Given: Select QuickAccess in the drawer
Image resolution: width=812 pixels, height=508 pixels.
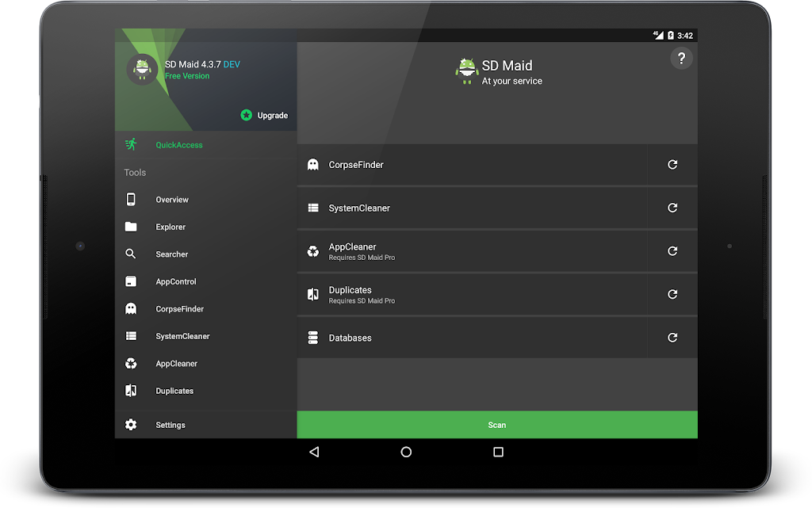Looking at the screenshot, I should (x=179, y=145).
